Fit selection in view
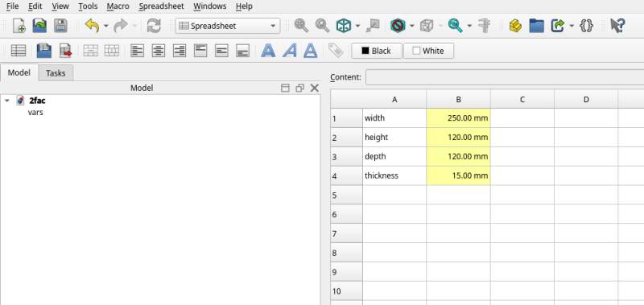The width and height of the screenshot is (644, 305). 323,26
